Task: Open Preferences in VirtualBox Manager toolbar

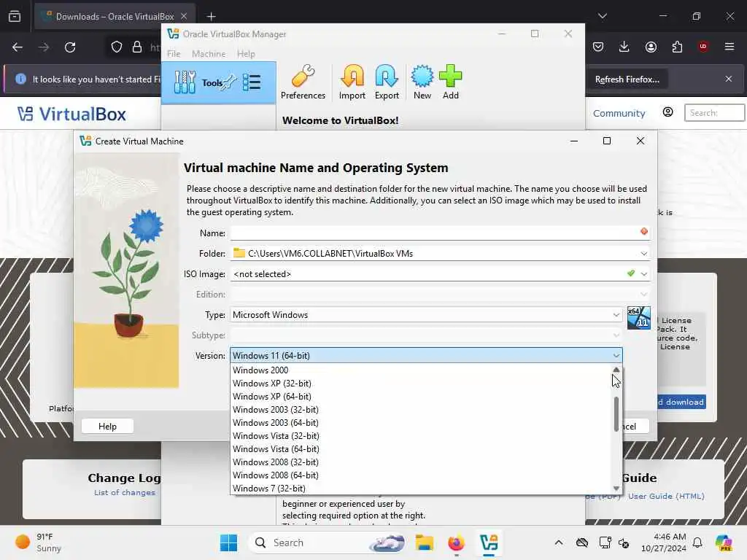Action: click(303, 82)
